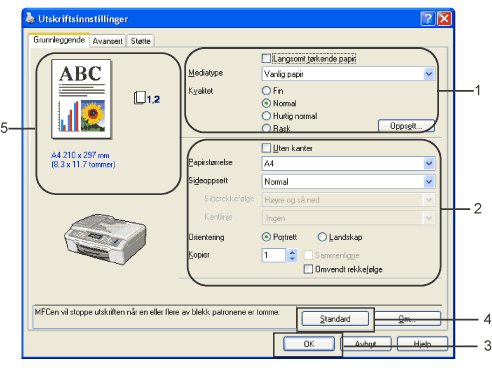Click the printer icon in the title bar
This screenshot has height=384, width=492.
pyautogui.click(x=30, y=18)
